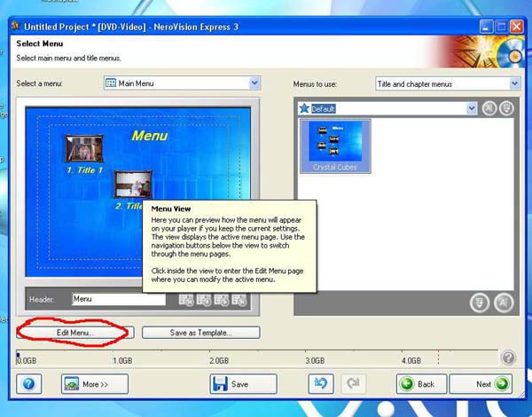Go to the previous menu page
Screen dimensions: 532x417
point(204,300)
